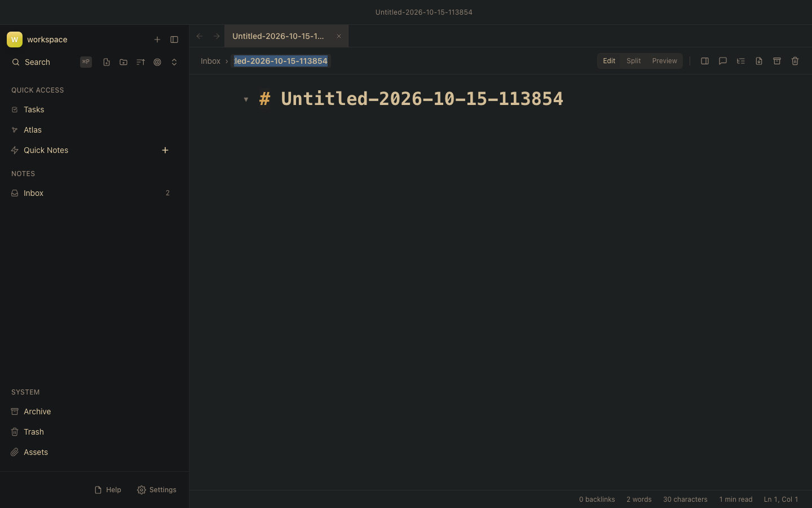812x508 pixels.
Task: Navigate back in history
Action: pos(200,36)
